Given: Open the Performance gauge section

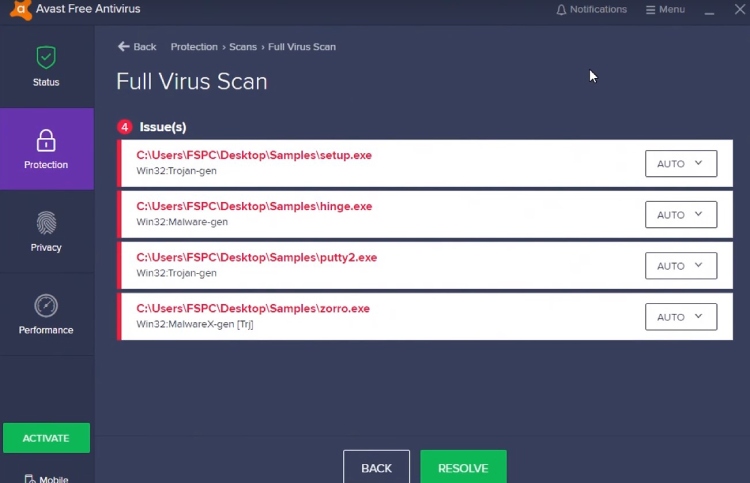Looking at the screenshot, I should [46, 314].
